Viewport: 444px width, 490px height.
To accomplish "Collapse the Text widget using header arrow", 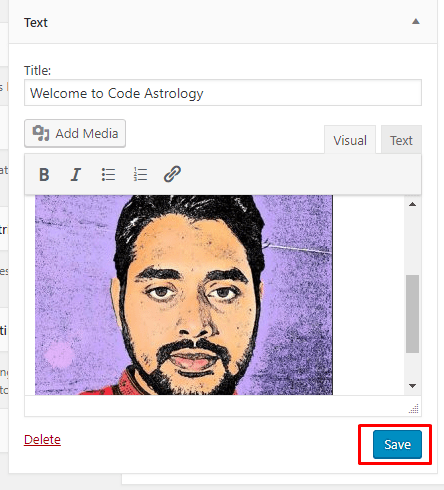I will [416, 22].
